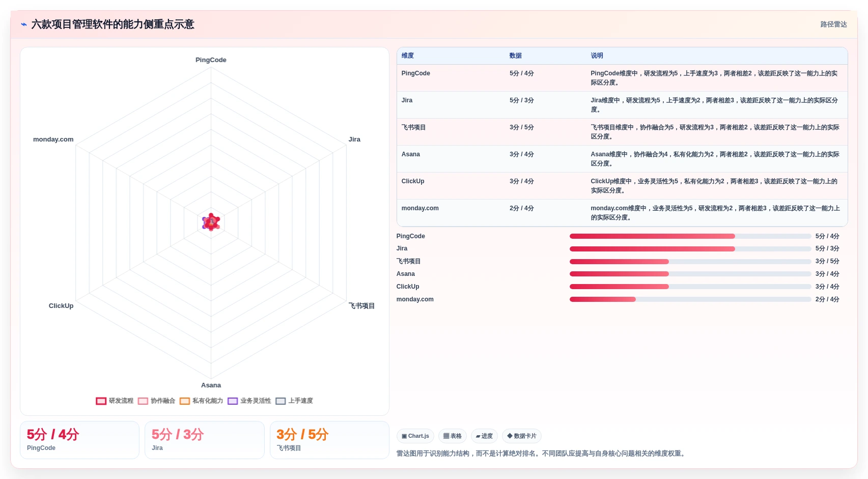Image resolution: width=868 pixels, height=479 pixels.
Task: Click the 数据 column header
Action: (516, 56)
